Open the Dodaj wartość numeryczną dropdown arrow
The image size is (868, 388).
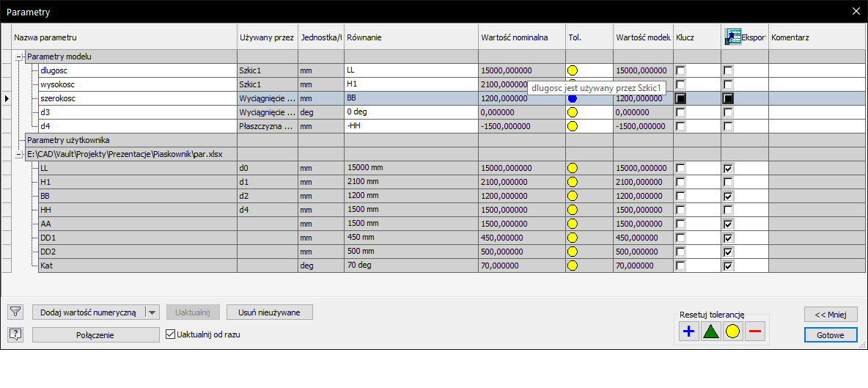point(152,312)
